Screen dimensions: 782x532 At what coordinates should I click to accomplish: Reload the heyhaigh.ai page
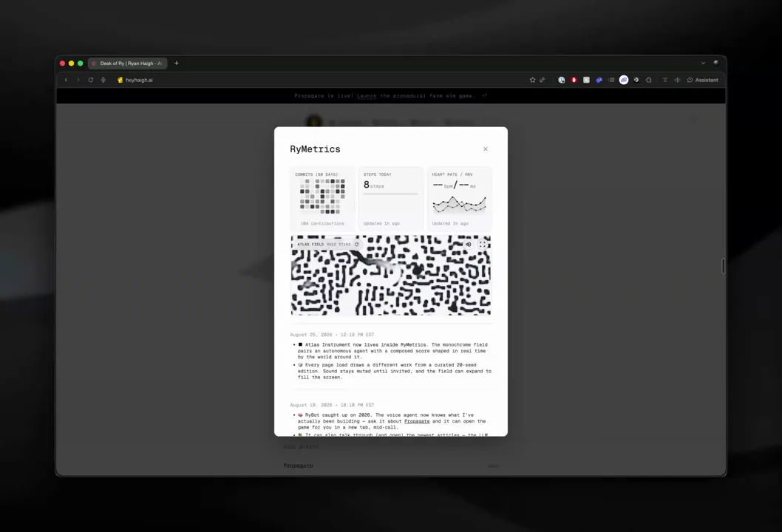tap(91, 80)
